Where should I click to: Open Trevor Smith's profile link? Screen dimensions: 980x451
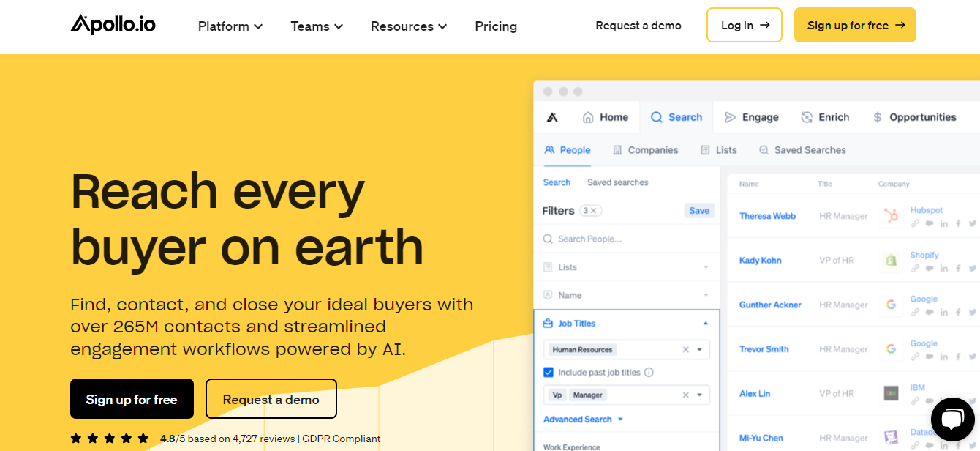point(764,349)
